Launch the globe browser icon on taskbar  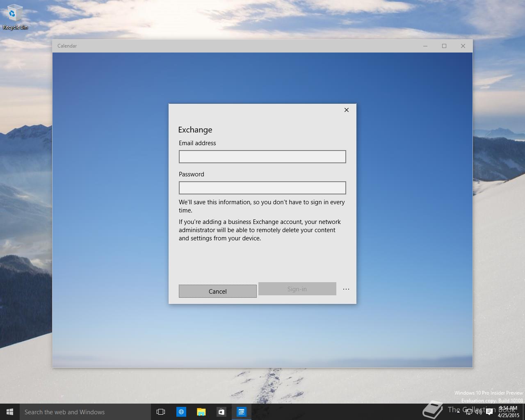(x=181, y=412)
